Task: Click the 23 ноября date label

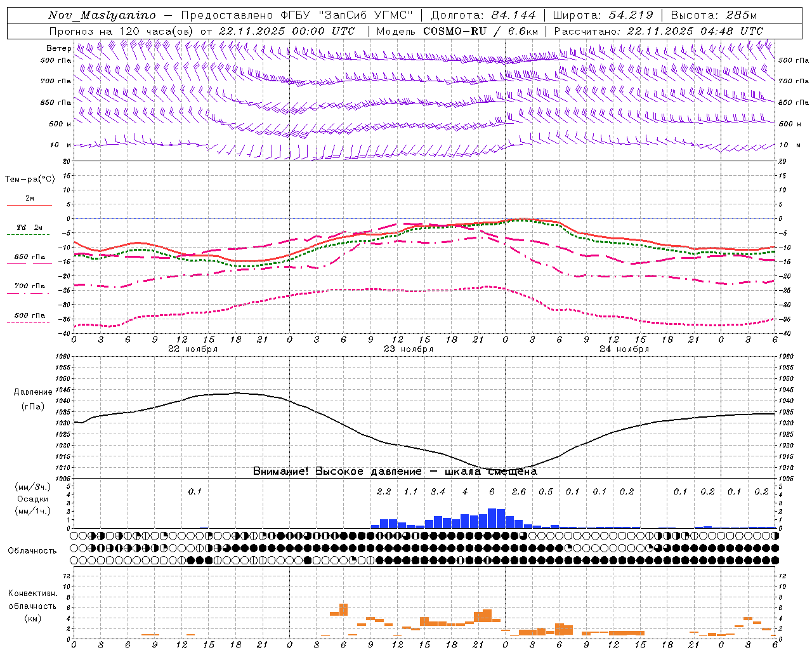Action: [x=409, y=349]
